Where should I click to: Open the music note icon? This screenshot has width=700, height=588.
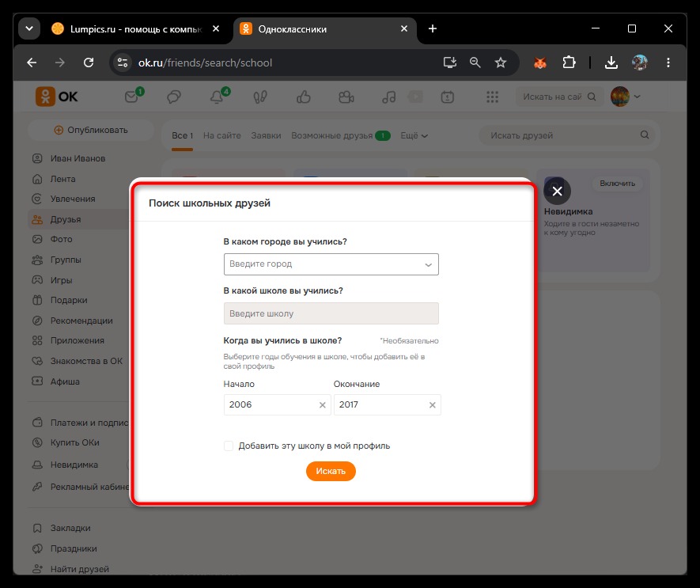(389, 97)
